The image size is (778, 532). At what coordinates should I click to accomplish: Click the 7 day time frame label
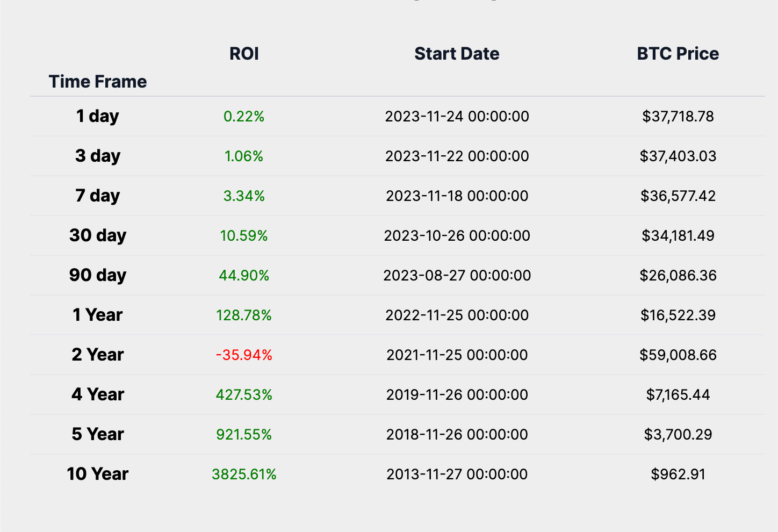[97, 196]
